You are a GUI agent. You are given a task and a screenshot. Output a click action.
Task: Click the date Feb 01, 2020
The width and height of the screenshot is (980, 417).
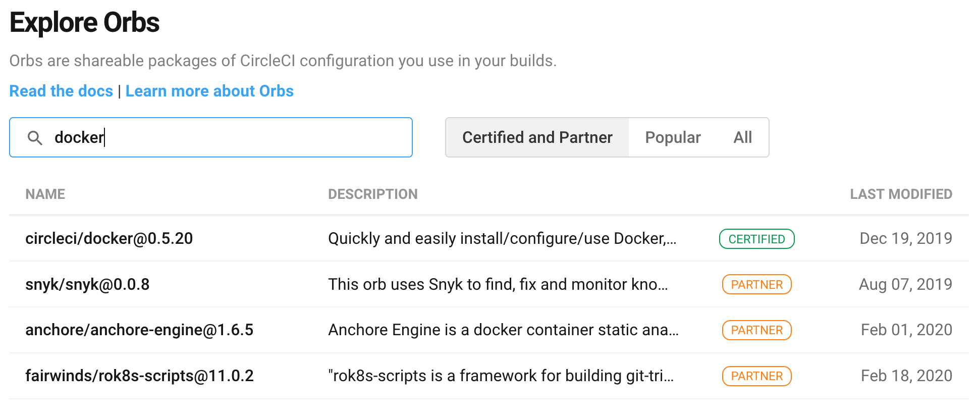[x=906, y=330]
